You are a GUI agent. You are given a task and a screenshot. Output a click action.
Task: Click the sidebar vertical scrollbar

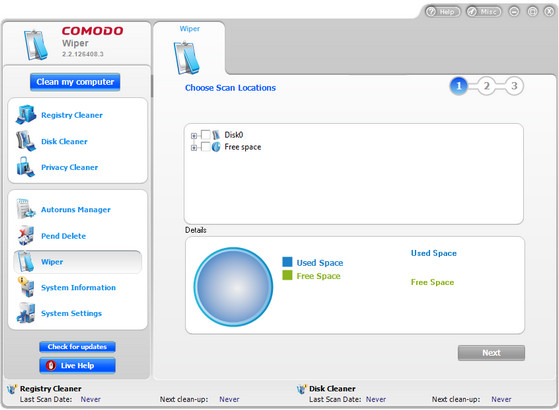click(x=152, y=86)
